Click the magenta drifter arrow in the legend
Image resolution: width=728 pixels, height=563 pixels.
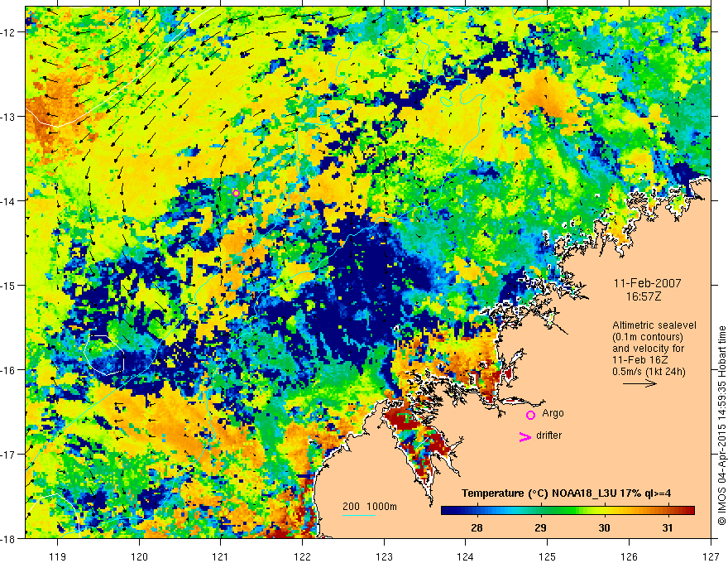pos(525,436)
